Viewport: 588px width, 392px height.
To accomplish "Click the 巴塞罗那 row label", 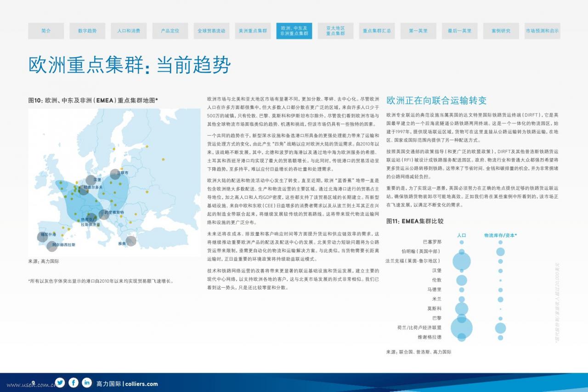I will [x=432, y=242].
